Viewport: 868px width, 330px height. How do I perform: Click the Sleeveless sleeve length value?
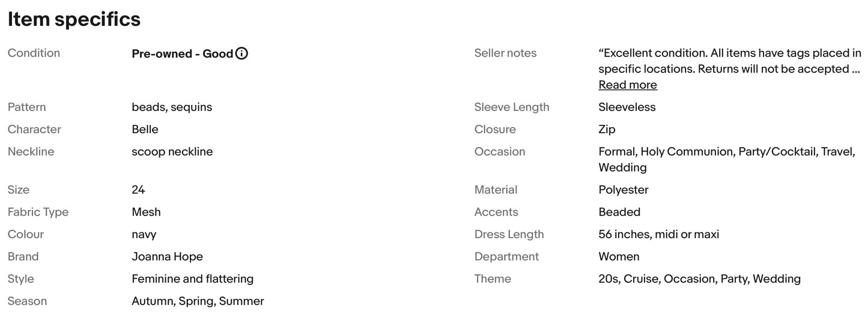pos(627,107)
